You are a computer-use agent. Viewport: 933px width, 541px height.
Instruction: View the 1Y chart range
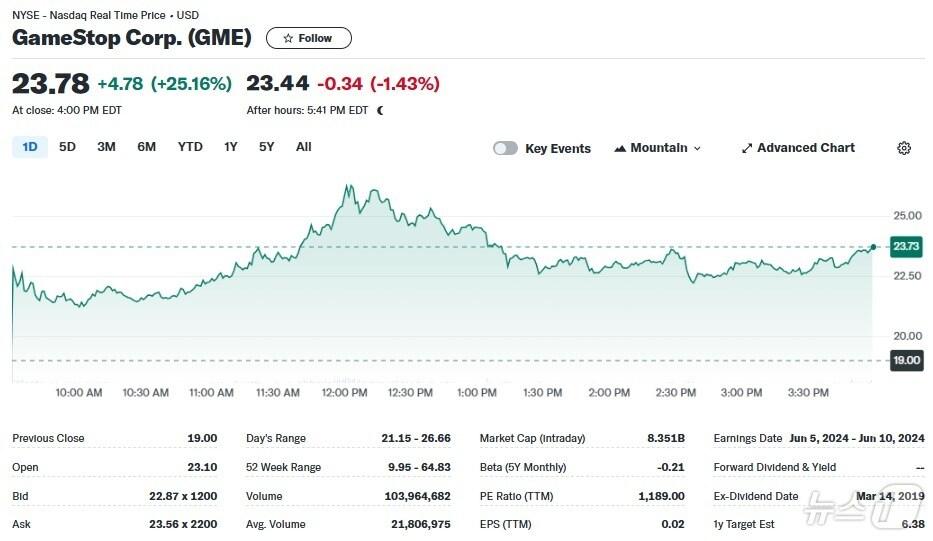click(x=231, y=147)
